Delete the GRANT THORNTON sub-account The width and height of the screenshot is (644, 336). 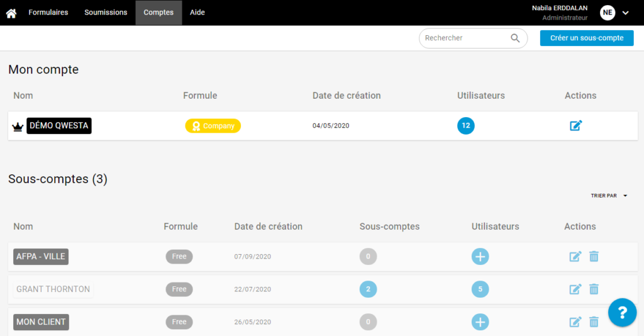pyautogui.click(x=594, y=289)
